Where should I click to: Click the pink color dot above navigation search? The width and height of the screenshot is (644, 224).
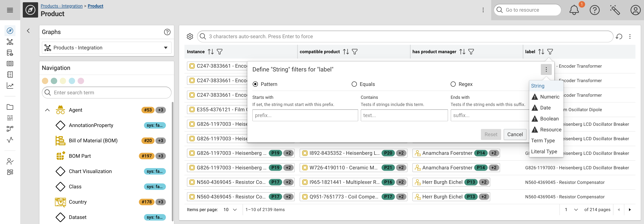coord(81,81)
